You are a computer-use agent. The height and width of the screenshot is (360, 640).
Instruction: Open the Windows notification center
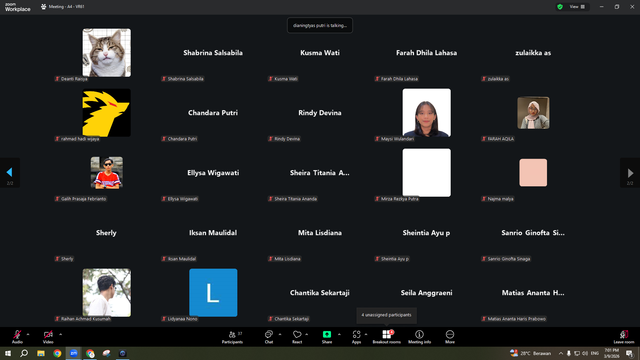point(629,353)
